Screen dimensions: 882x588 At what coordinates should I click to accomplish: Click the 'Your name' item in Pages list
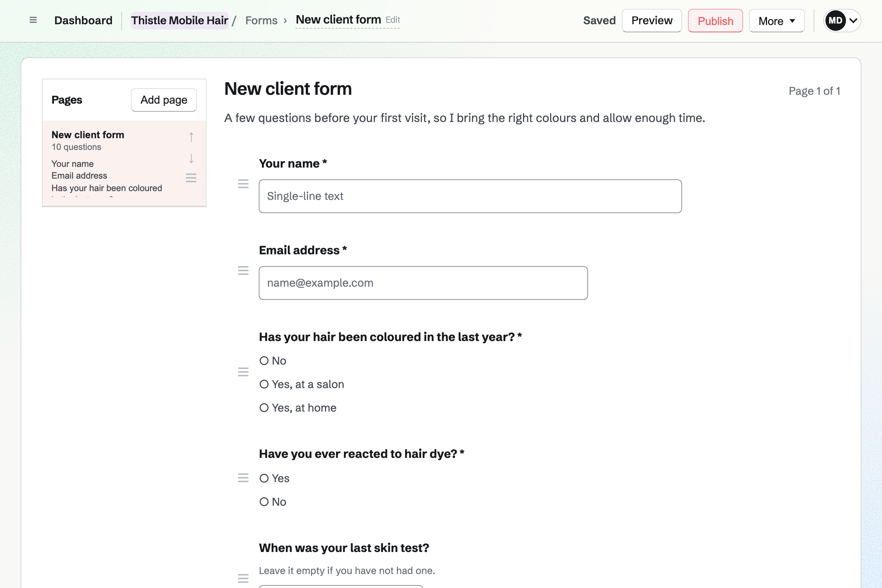(x=73, y=164)
